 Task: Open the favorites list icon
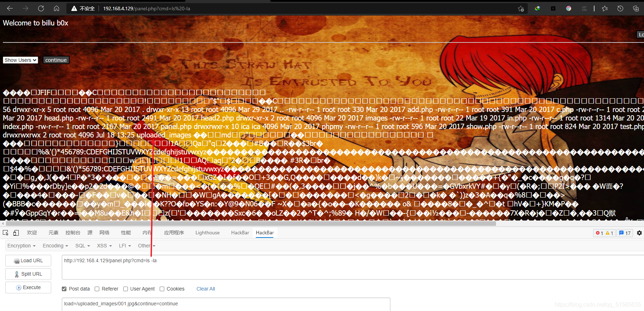pos(605,8)
